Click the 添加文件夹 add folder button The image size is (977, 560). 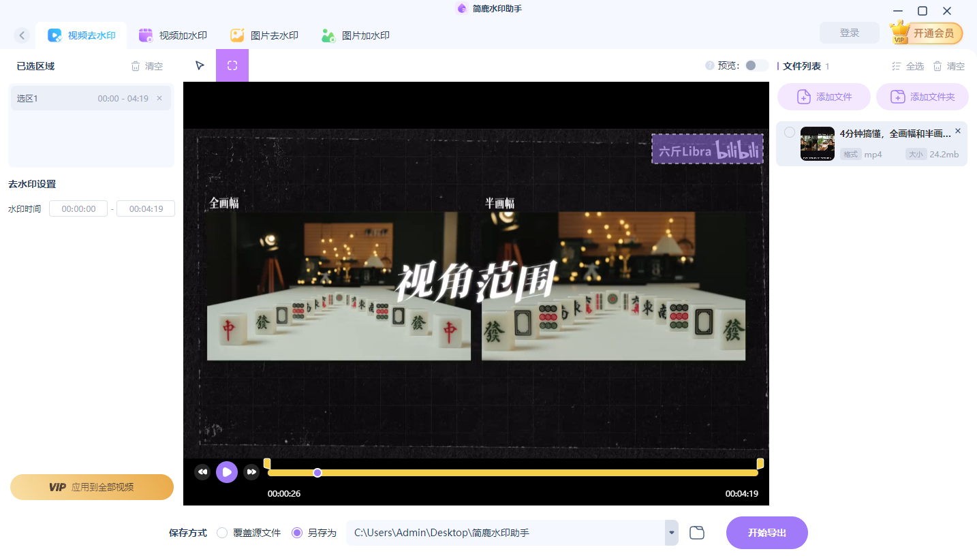(922, 96)
